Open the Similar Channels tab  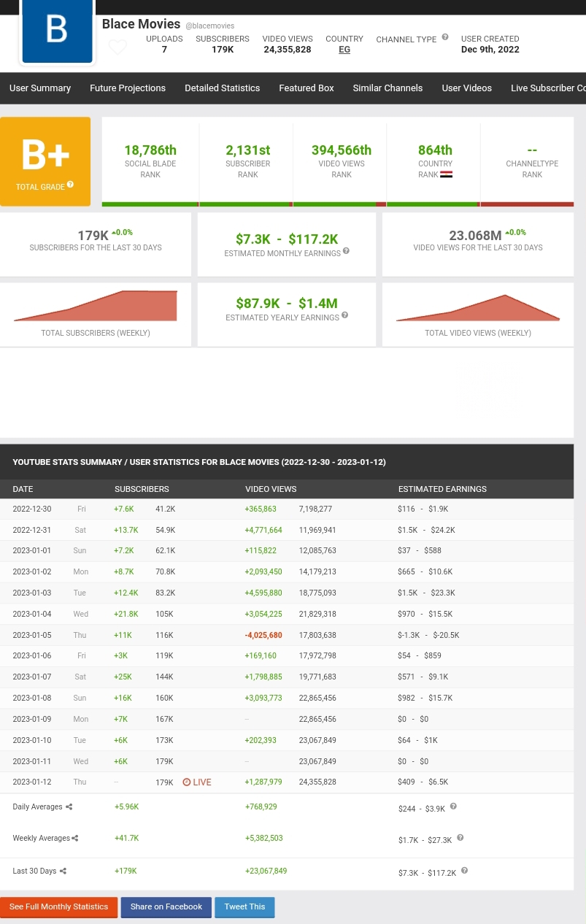[388, 88]
